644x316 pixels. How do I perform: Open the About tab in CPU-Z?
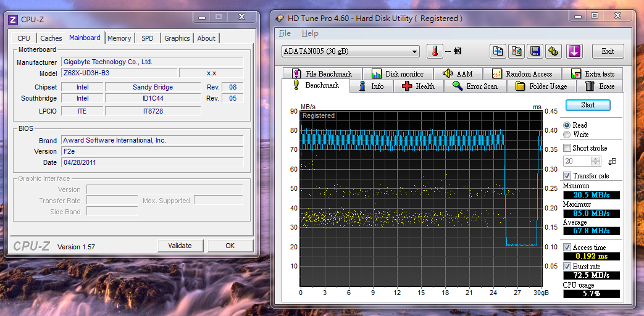(x=206, y=38)
